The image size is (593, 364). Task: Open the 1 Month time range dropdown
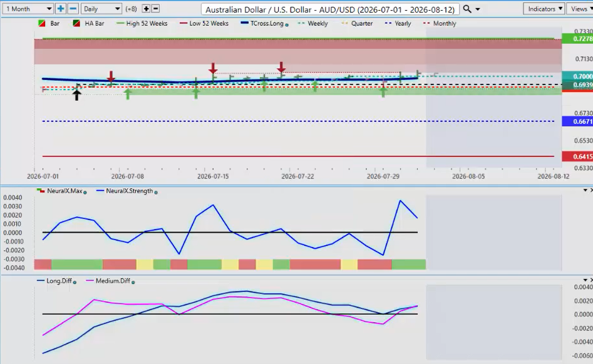pos(28,9)
